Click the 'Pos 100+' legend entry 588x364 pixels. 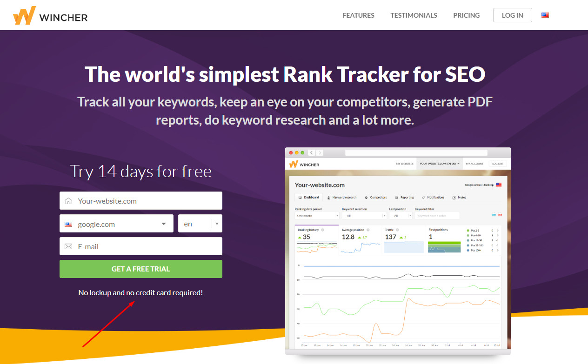pyautogui.click(x=473, y=250)
